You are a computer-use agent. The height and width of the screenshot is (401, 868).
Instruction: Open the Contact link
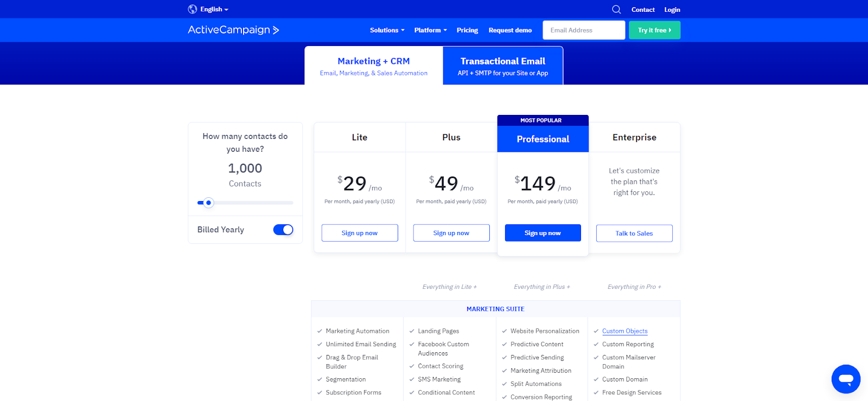[643, 10]
